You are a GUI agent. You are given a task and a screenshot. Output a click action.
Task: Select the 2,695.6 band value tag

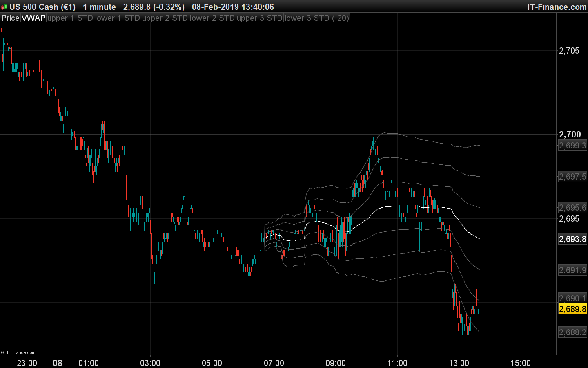tap(572, 208)
